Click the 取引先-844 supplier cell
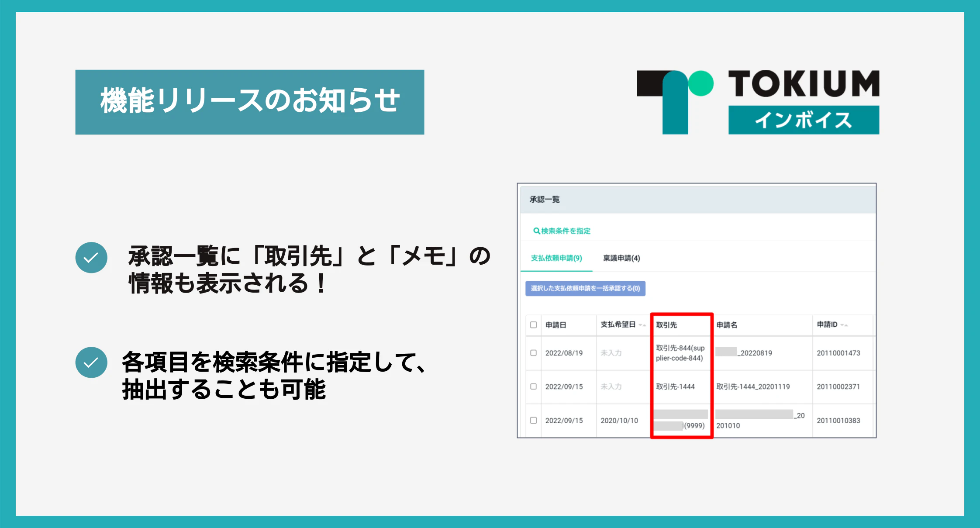 pos(680,353)
